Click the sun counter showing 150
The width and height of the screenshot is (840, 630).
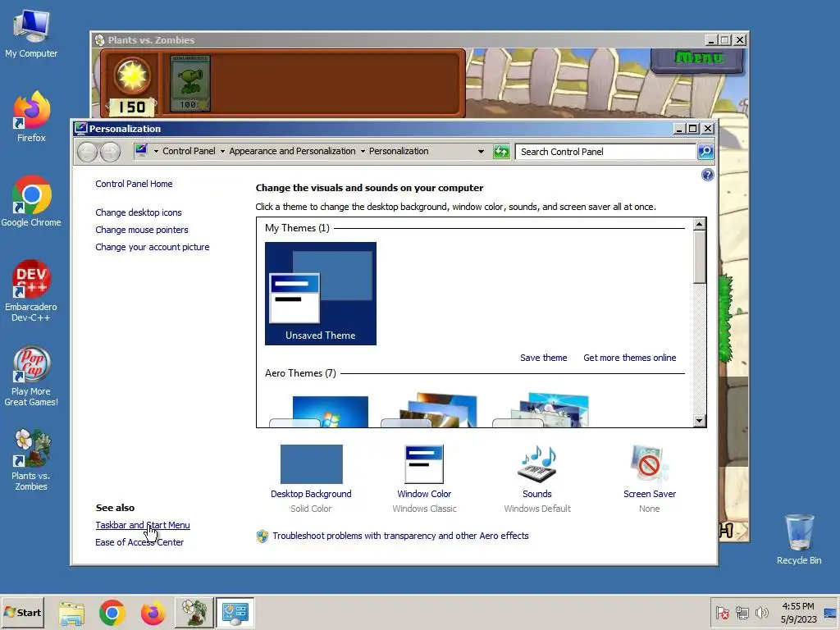[x=132, y=107]
